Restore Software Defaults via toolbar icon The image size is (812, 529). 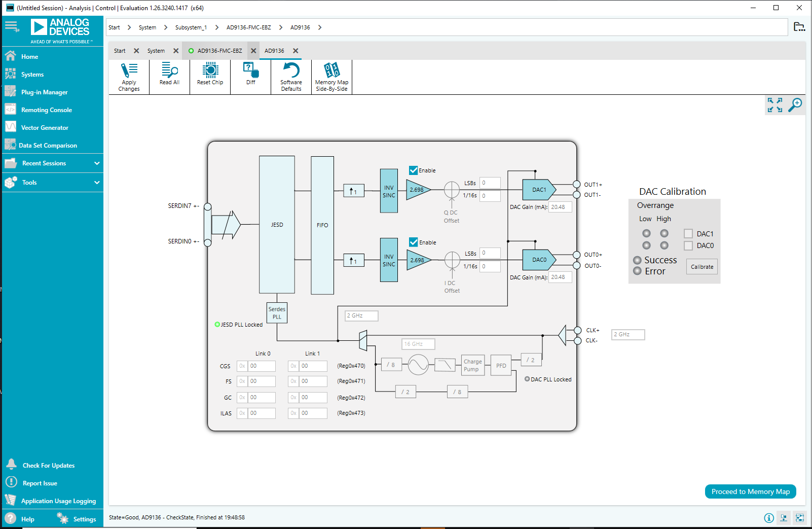coord(291,71)
